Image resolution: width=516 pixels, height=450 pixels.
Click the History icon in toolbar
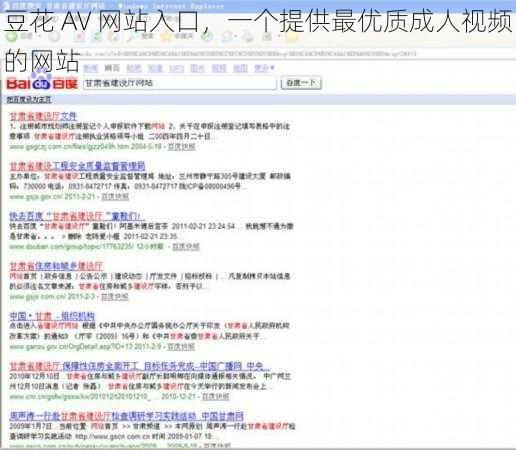(x=208, y=37)
